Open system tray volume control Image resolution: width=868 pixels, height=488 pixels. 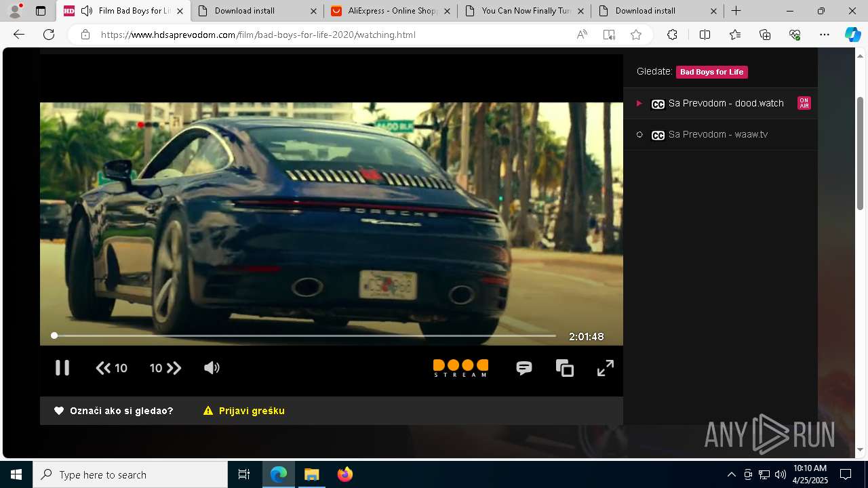click(781, 474)
